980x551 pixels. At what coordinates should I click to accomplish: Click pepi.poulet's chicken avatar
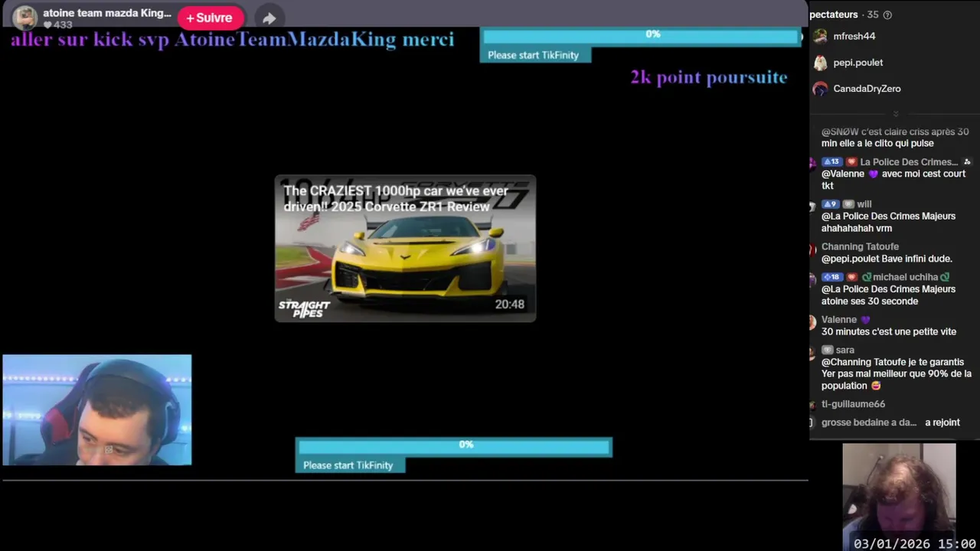820,62
